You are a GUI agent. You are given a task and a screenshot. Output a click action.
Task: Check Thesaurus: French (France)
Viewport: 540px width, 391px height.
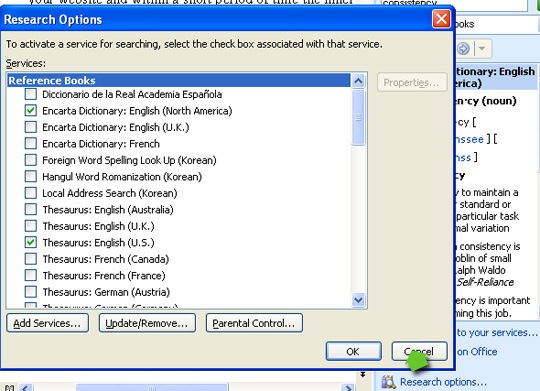pyautogui.click(x=31, y=276)
